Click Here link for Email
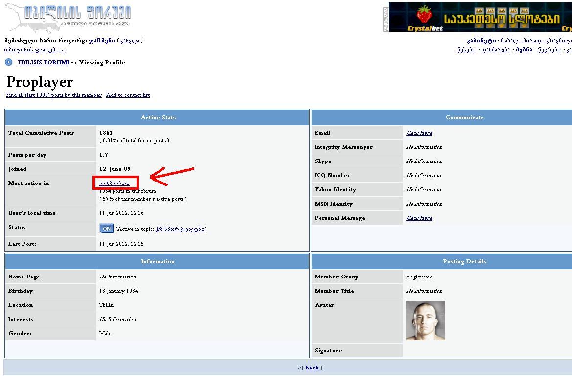572x392 pixels. click(419, 133)
